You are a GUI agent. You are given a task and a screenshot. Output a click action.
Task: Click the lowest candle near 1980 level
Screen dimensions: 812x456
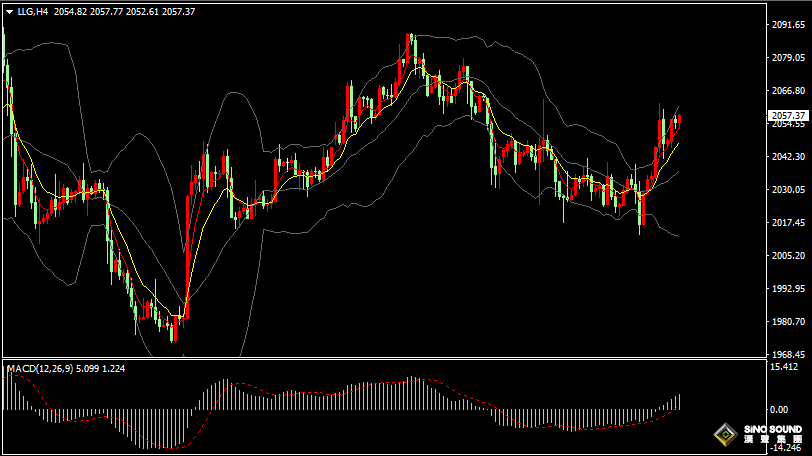(x=174, y=328)
